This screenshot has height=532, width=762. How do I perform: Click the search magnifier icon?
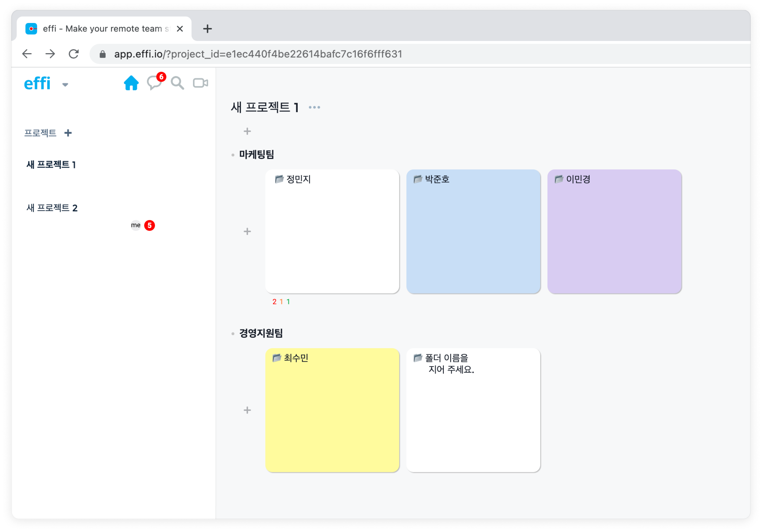[177, 83]
